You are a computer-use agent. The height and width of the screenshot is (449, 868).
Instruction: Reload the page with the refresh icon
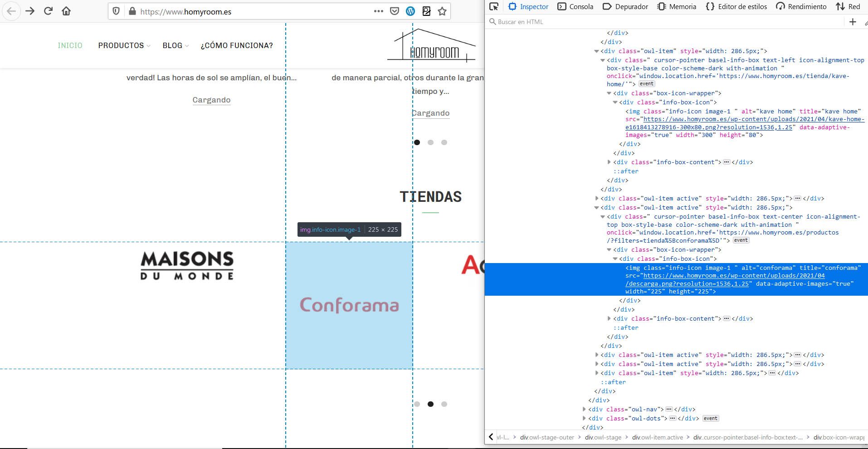coord(49,11)
